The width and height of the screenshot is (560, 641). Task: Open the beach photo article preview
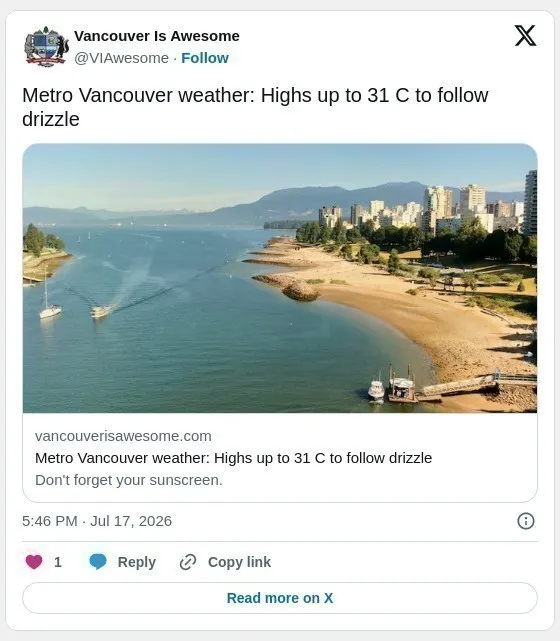point(280,278)
